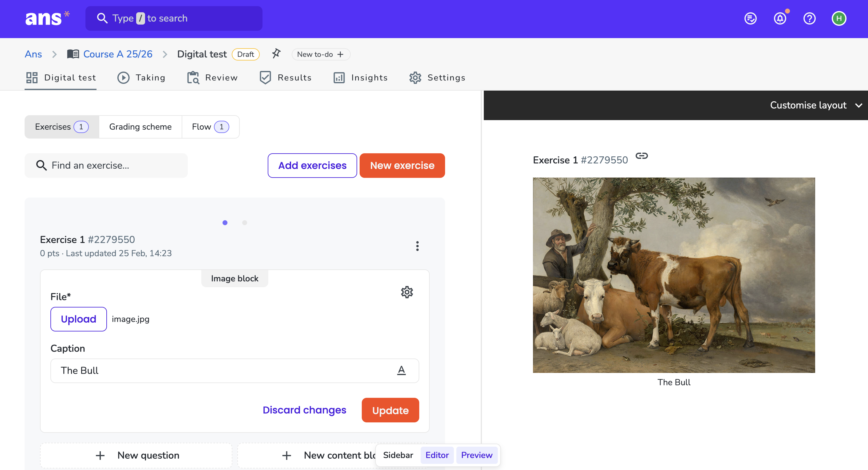The image size is (868, 470).
Task: Click the Exercise 1 #2279550 preview heading
Action: coord(580,160)
